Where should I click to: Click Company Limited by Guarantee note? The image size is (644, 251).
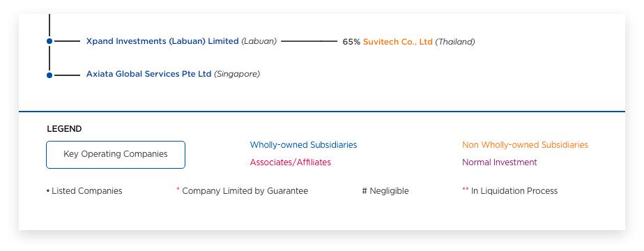coord(245,191)
